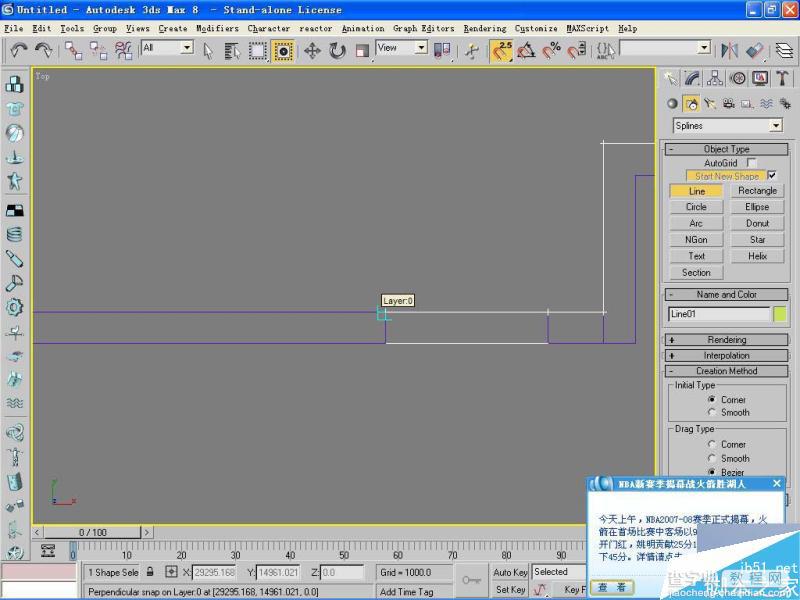The height and width of the screenshot is (600, 800).
Task: Switch to the Utilities panel tab
Action: pos(782,78)
